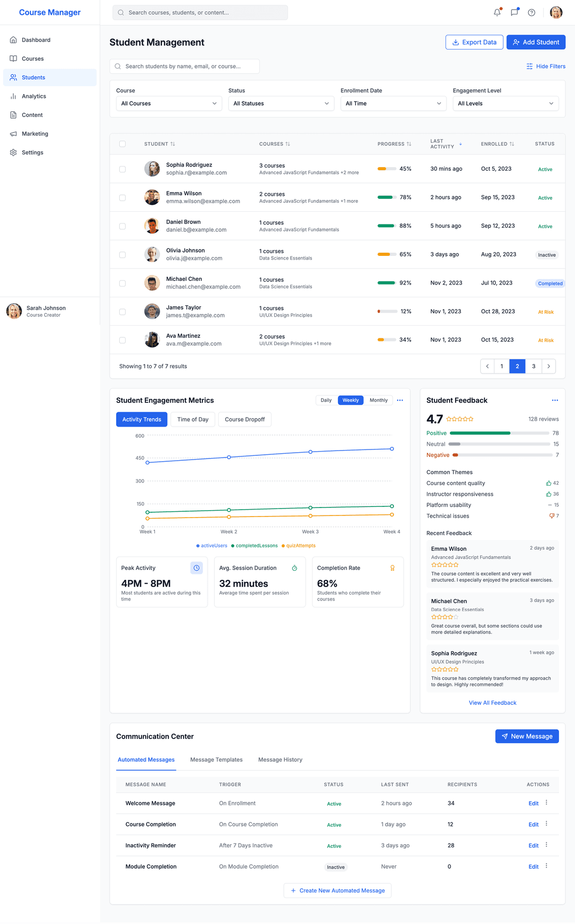Open row actions menu for Welcome Message
Viewport: 575px width, 924px height.
546,803
